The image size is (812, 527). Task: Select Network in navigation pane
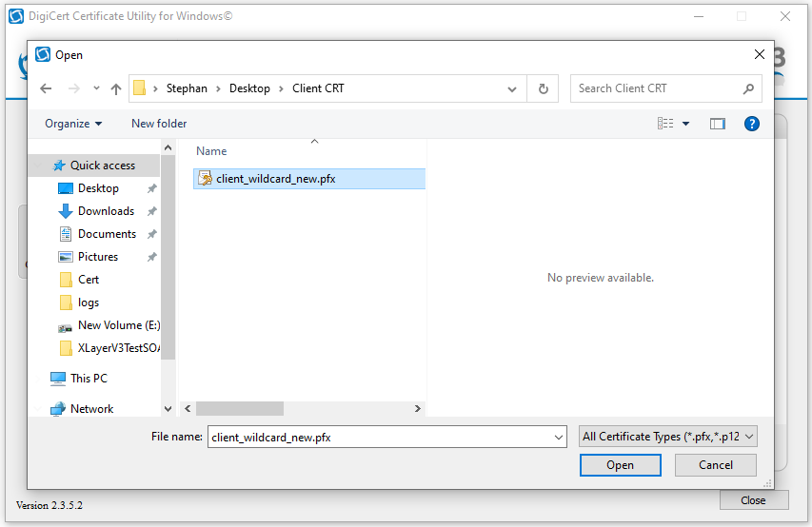(92, 409)
